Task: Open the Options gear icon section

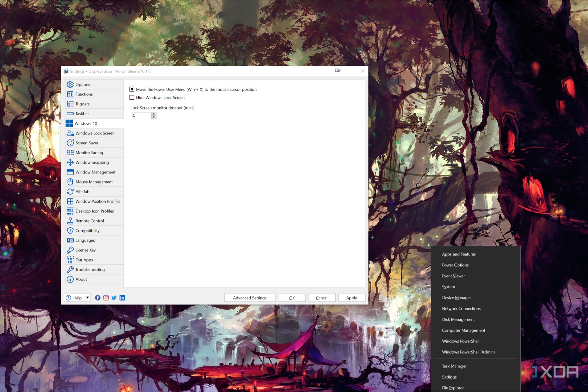Action: 70,84
